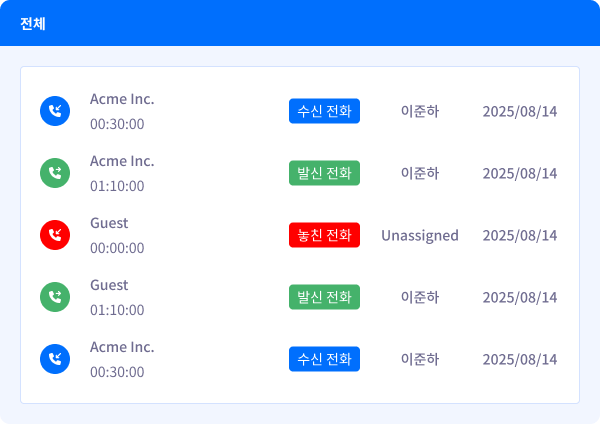Select the topmost Acme Inc. caller name

click(122, 99)
